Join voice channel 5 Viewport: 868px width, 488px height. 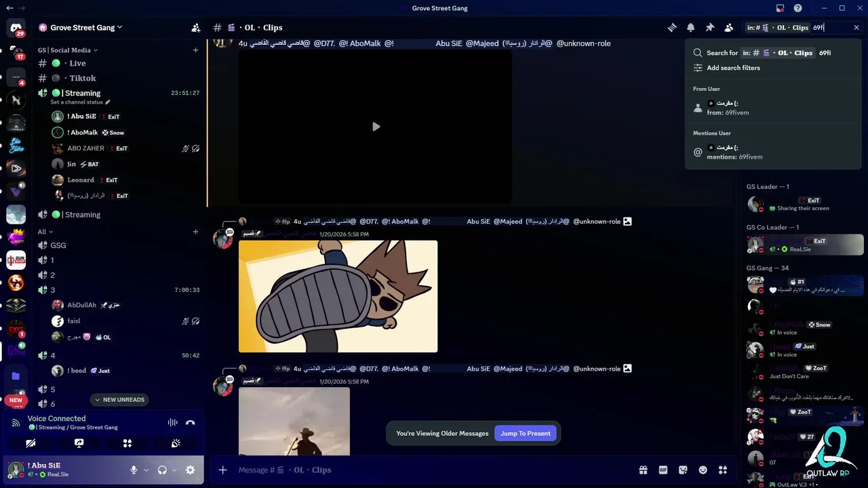pos(119,390)
